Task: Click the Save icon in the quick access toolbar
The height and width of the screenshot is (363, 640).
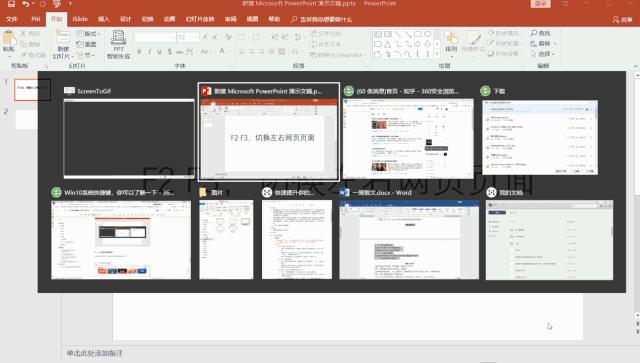Action: 11,4
